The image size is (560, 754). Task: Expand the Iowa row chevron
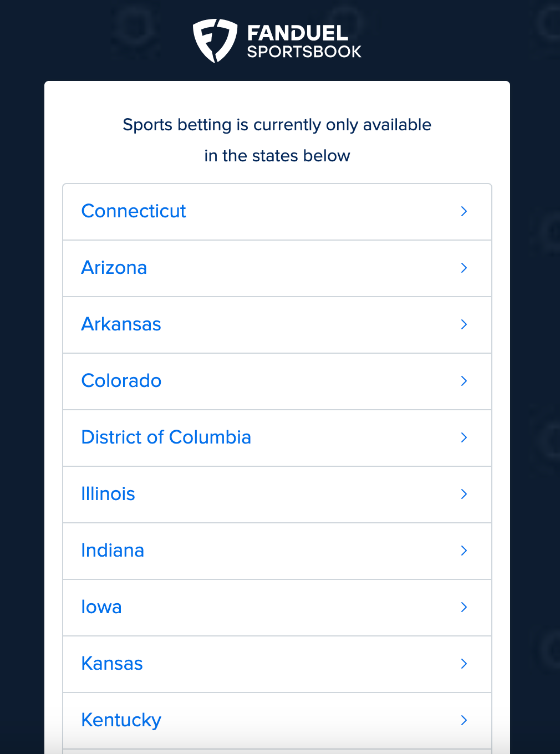click(x=464, y=607)
